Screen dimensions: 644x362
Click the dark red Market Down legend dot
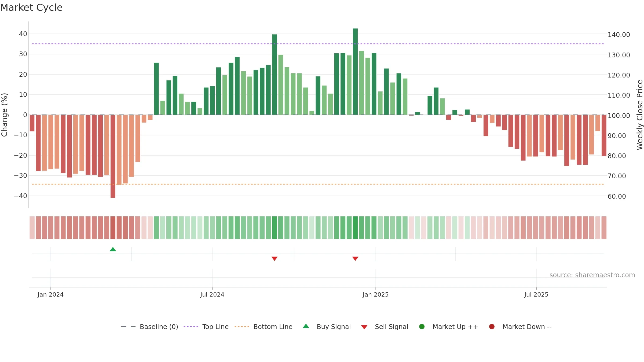[x=492, y=327]
